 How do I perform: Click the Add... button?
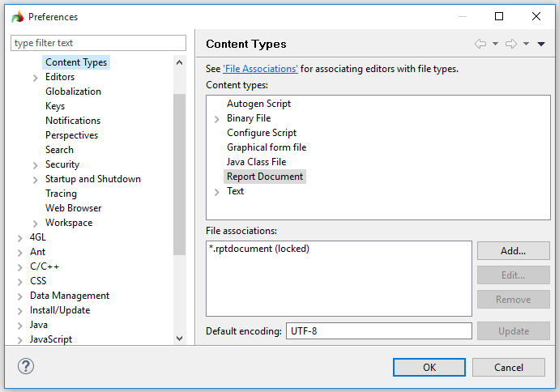[x=513, y=251]
